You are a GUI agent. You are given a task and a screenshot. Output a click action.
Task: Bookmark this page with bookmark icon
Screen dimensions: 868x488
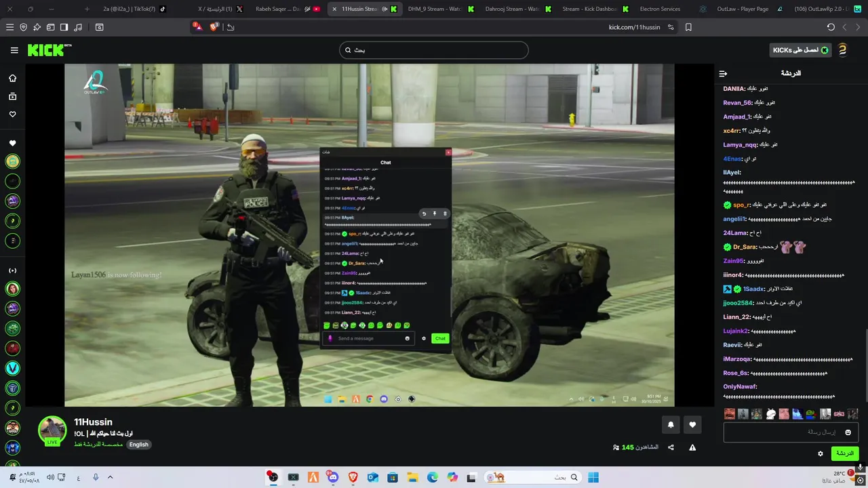688,27
